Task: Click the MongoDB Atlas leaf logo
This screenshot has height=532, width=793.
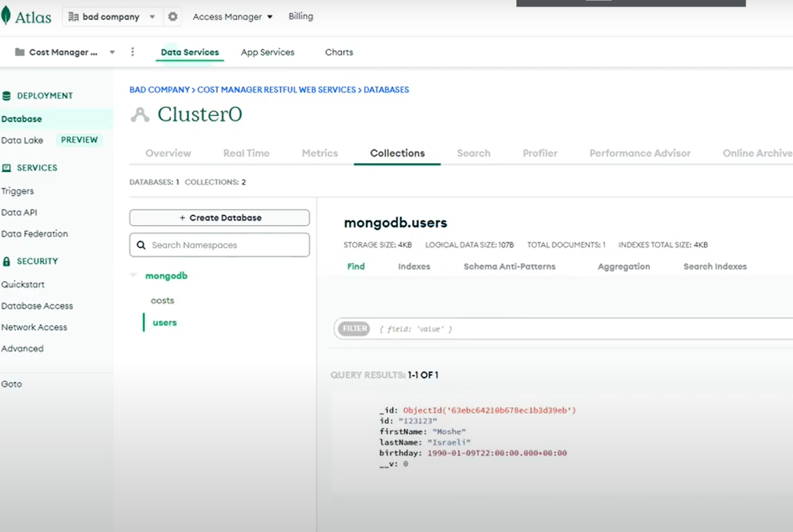Action: pyautogui.click(x=9, y=15)
